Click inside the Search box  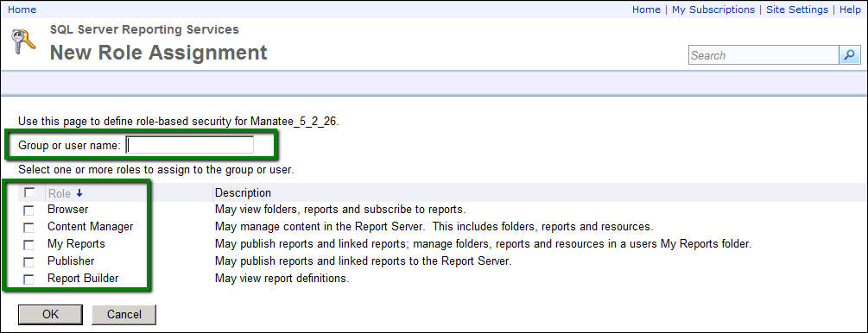tap(764, 55)
